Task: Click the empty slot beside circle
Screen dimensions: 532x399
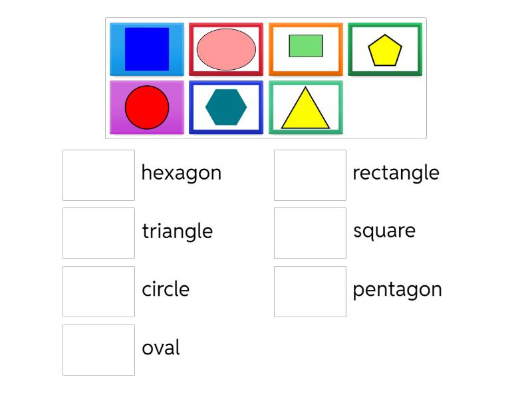Action: pos(98,291)
